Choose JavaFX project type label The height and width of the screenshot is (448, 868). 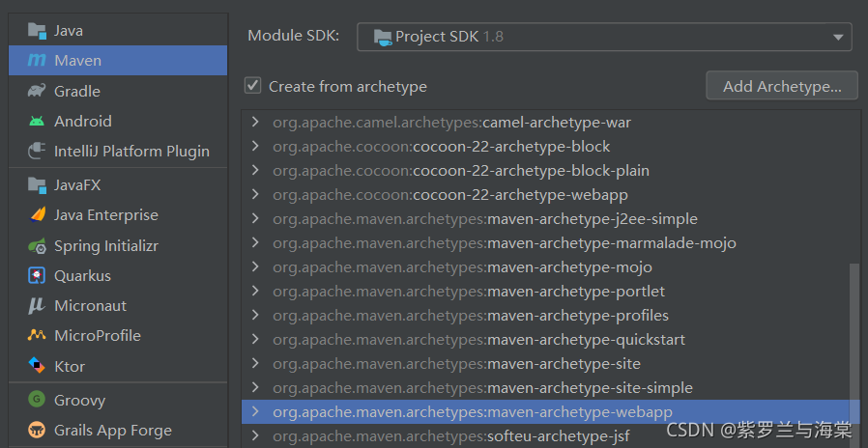pyautogui.click(x=77, y=184)
